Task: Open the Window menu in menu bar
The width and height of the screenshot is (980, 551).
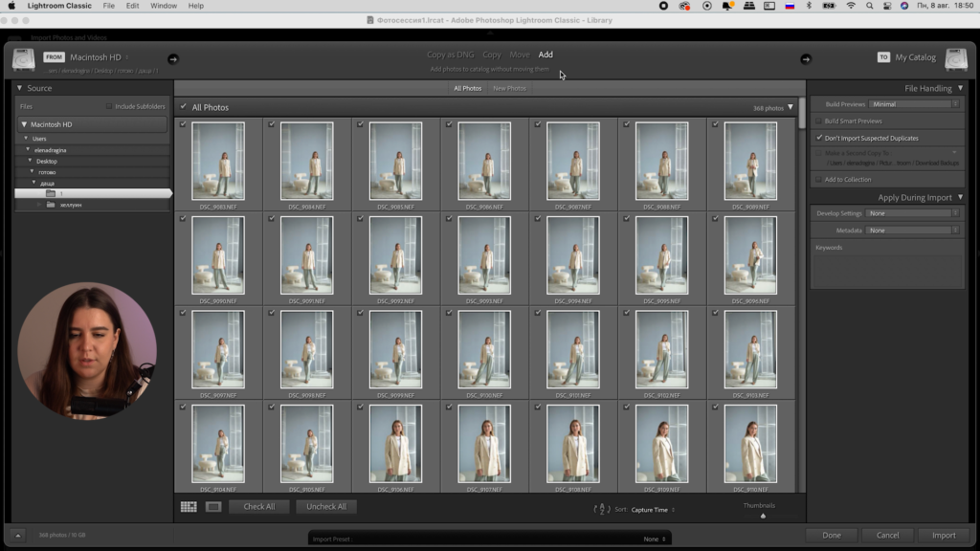Action: pos(164,6)
